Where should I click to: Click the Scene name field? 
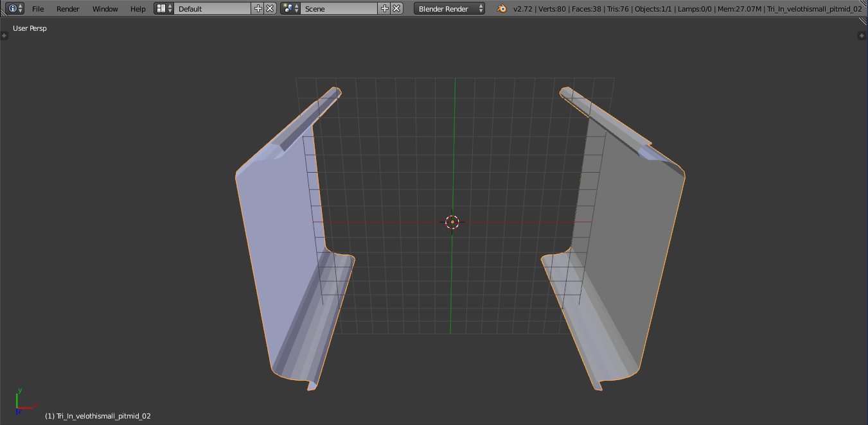click(x=339, y=8)
